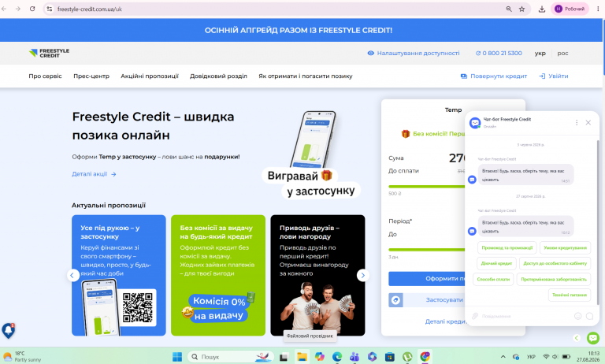Click the Деталі кредиту link
The width and height of the screenshot is (605, 364).
445,321
